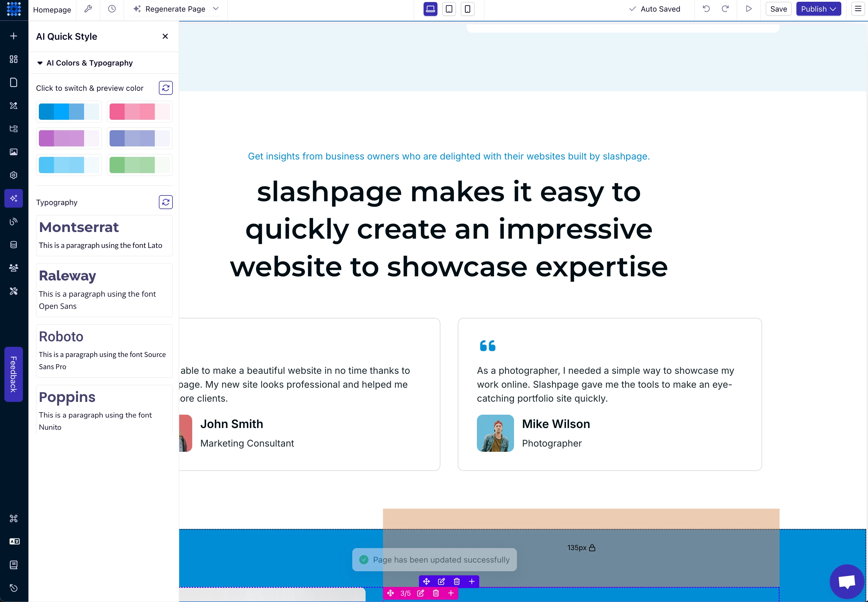868x602 pixels.
Task: Open the hamburger menu
Action: (858, 9)
